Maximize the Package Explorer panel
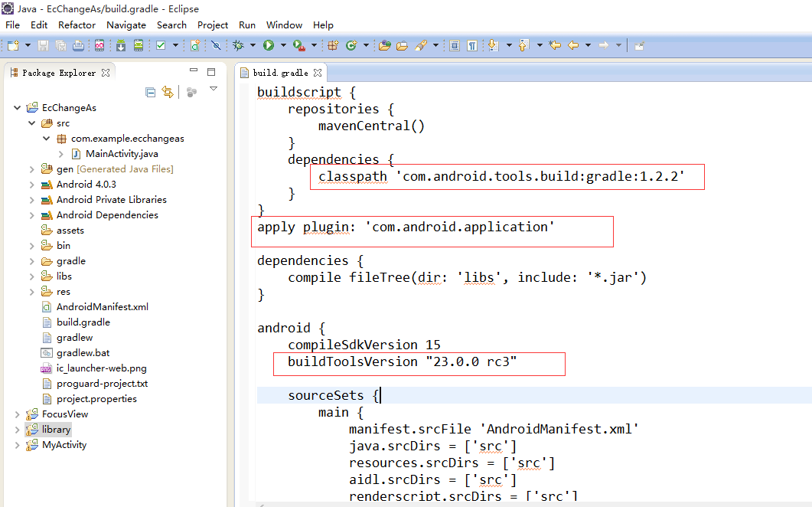This screenshot has width=812, height=507. point(211,71)
